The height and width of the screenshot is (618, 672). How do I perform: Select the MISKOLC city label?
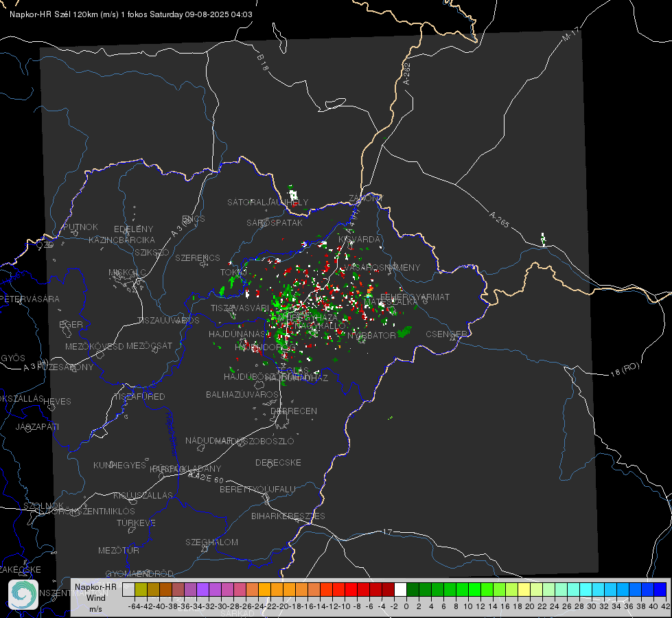pyautogui.click(x=127, y=273)
